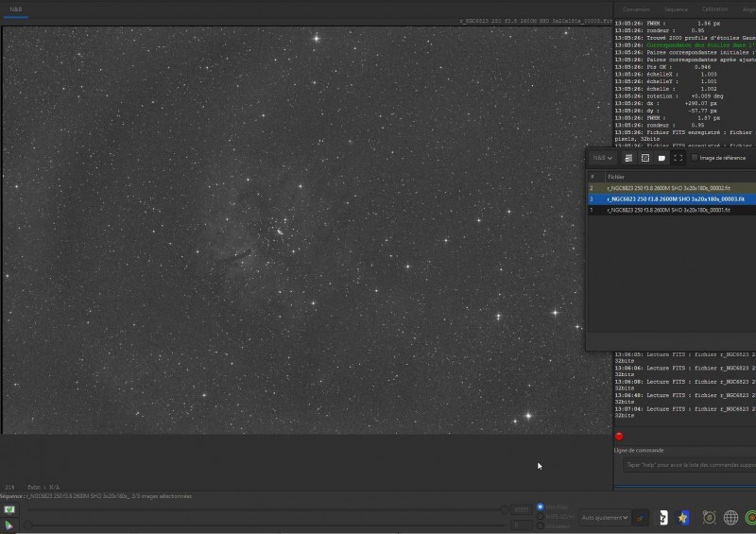Click the first frame list toolbar icon
This screenshot has width=756, height=534.
click(628, 158)
